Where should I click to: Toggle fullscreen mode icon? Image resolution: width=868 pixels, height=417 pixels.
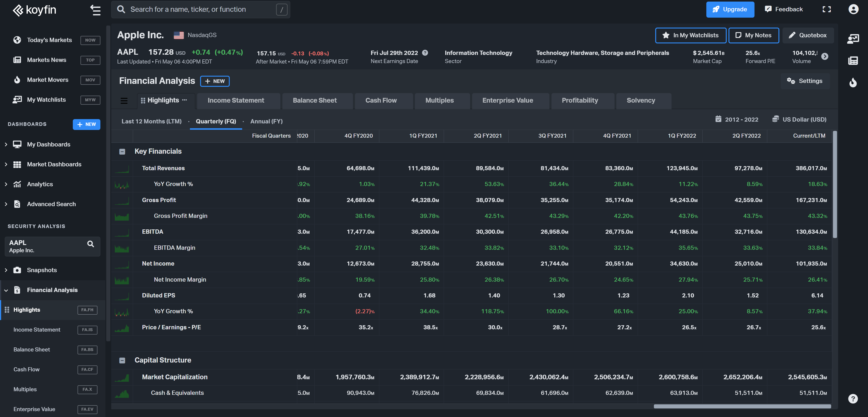827,9
